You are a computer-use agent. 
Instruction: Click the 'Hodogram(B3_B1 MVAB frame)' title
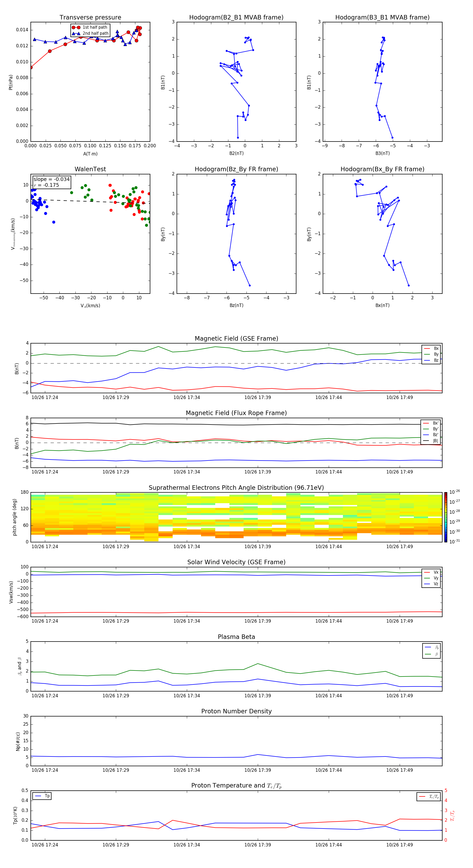click(382, 18)
